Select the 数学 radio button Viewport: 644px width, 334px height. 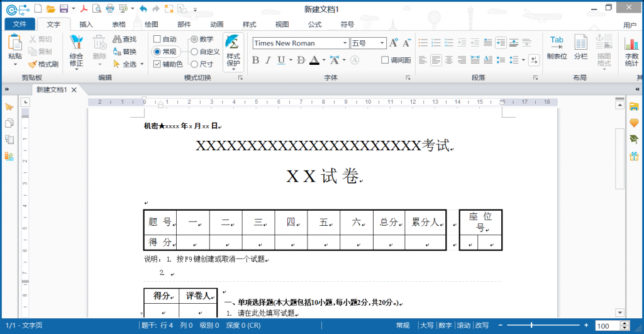click(194, 39)
